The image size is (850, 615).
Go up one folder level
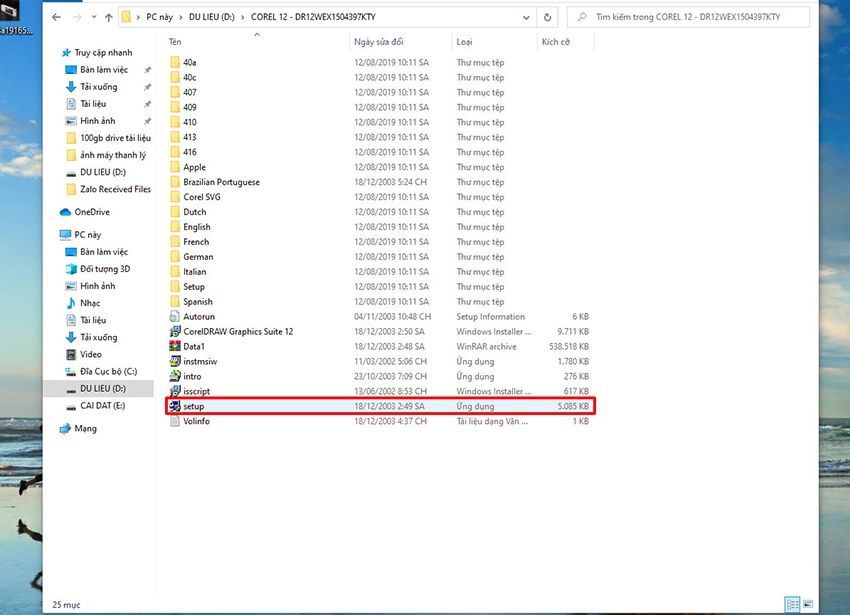[108, 17]
